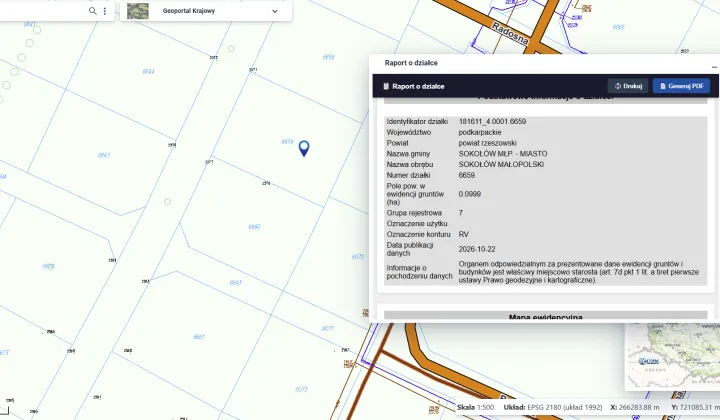
Task: Click parcel label 6643 on the map
Action: pyautogui.click(x=104, y=155)
